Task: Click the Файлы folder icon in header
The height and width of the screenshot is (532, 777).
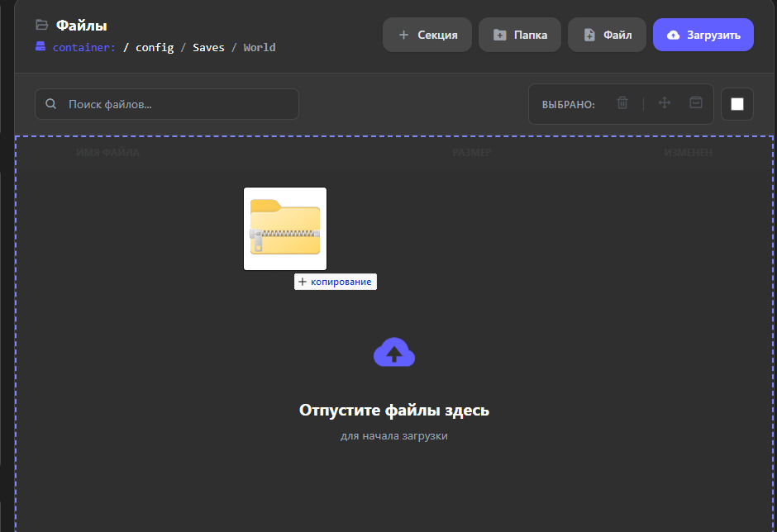Action: click(x=42, y=24)
